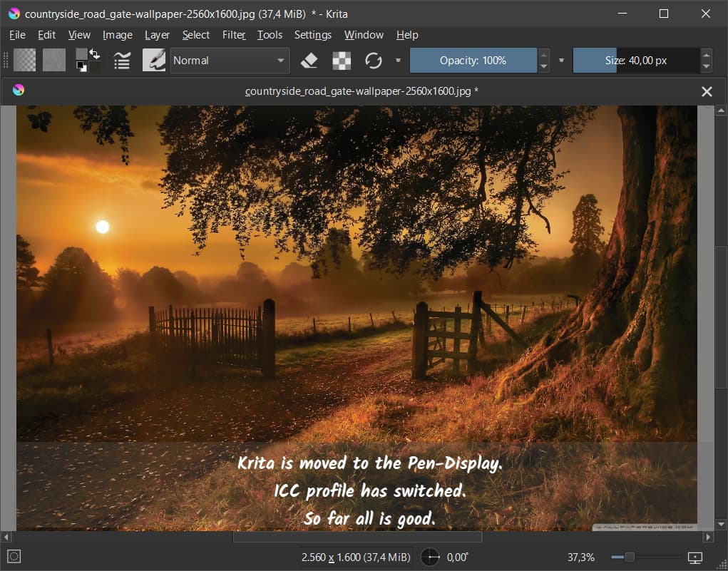Image resolution: width=728 pixels, height=571 pixels.
Task: Open the Filter menu
Action: point(234,35)
